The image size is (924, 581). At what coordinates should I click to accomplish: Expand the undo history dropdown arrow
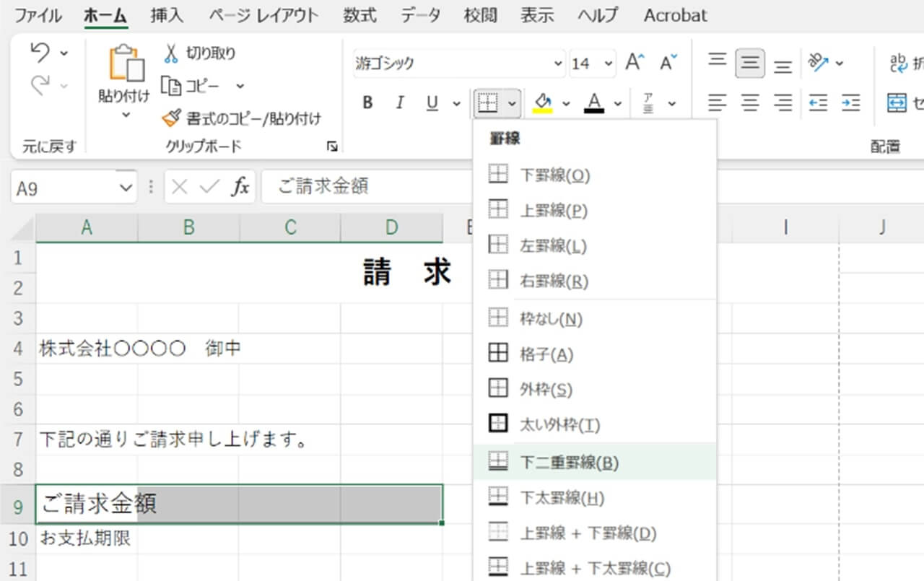64,53
